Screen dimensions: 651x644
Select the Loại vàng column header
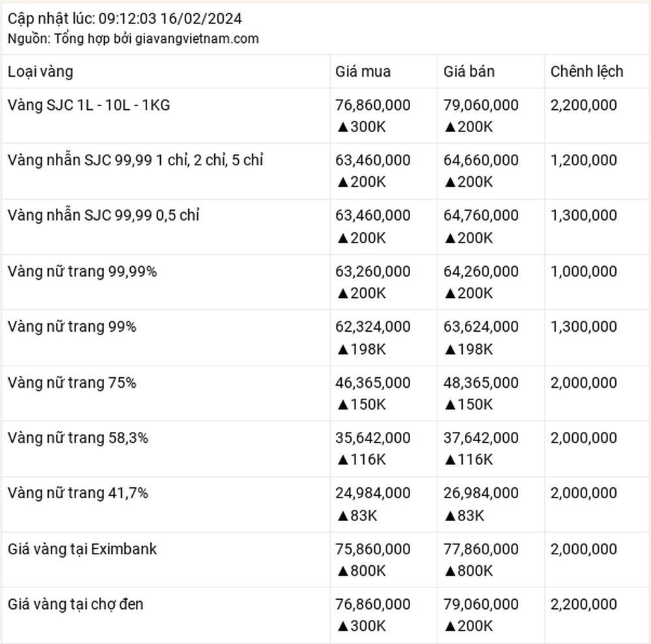[x=40, y=72]
